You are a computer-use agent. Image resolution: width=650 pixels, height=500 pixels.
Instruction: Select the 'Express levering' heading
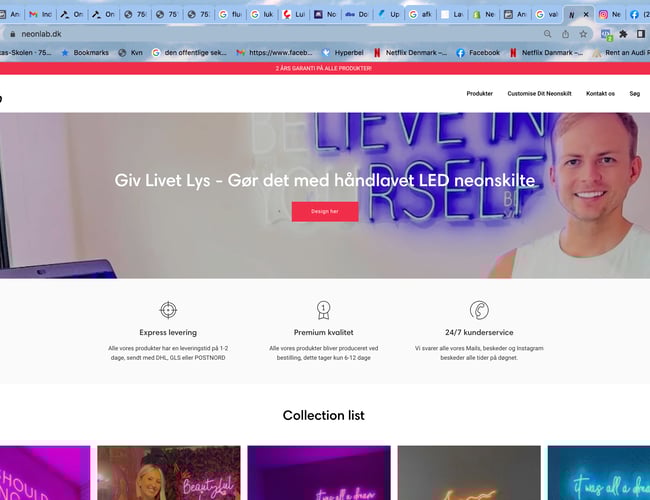click(168, 333)
